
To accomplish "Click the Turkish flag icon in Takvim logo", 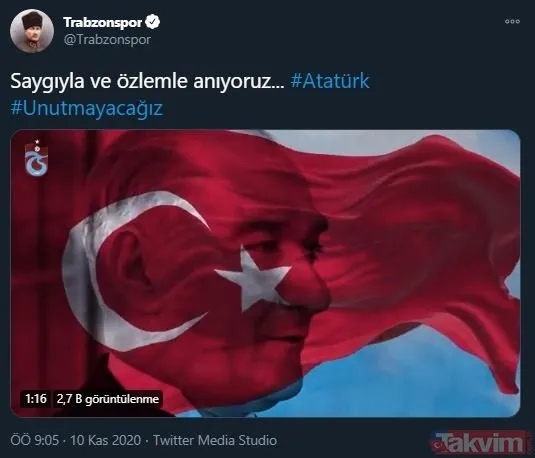I will click(438, 445).
